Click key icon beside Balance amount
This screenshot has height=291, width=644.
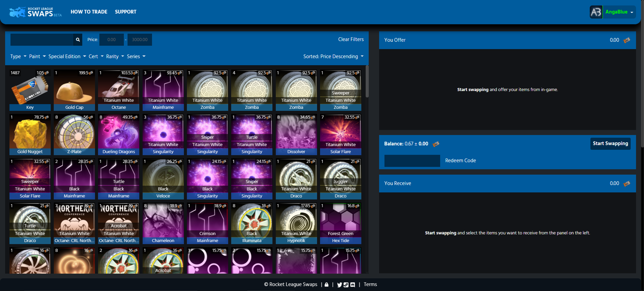436,144
